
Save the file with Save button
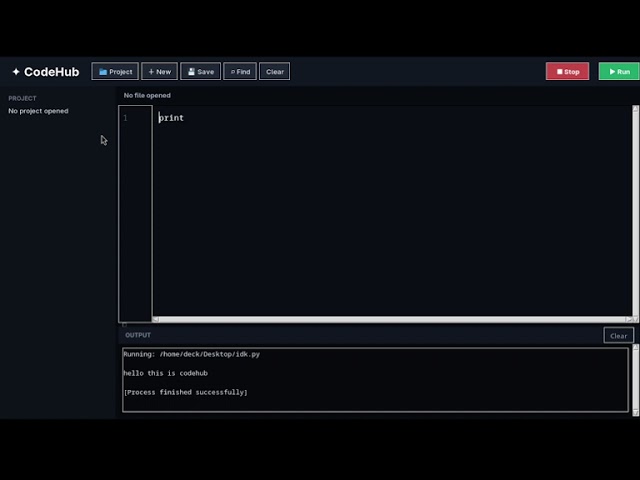[200, 71]
